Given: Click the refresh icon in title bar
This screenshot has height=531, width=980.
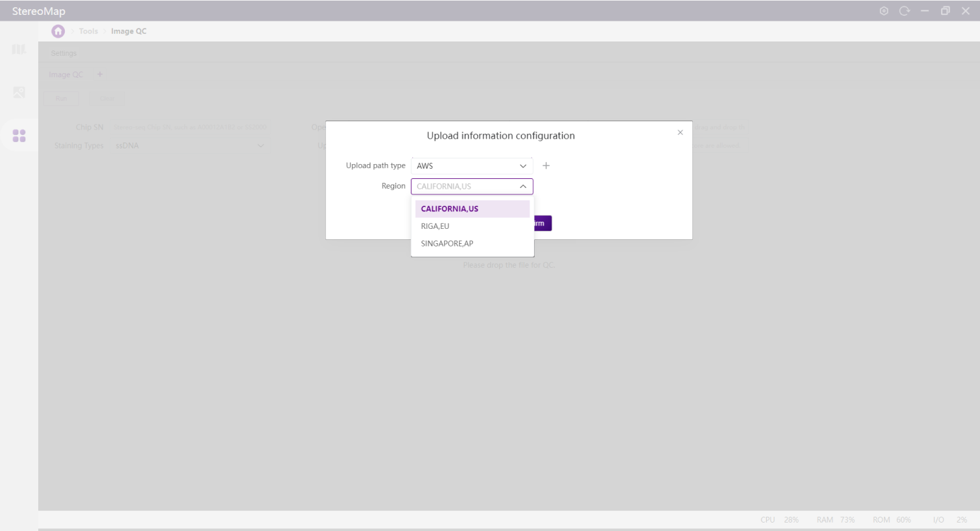Looking at the screenshot, I should pos(904,11).
